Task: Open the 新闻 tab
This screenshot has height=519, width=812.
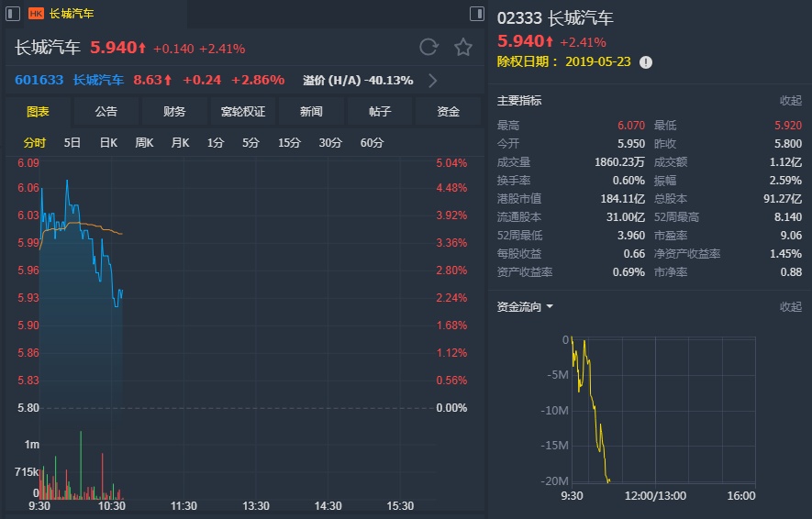Action: (x=311, y=112)
